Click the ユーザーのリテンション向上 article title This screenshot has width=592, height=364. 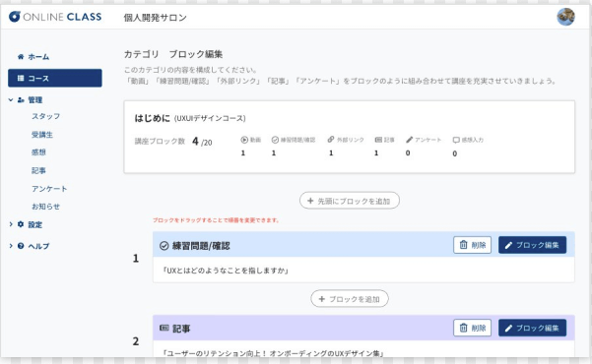tap(274, 353)
